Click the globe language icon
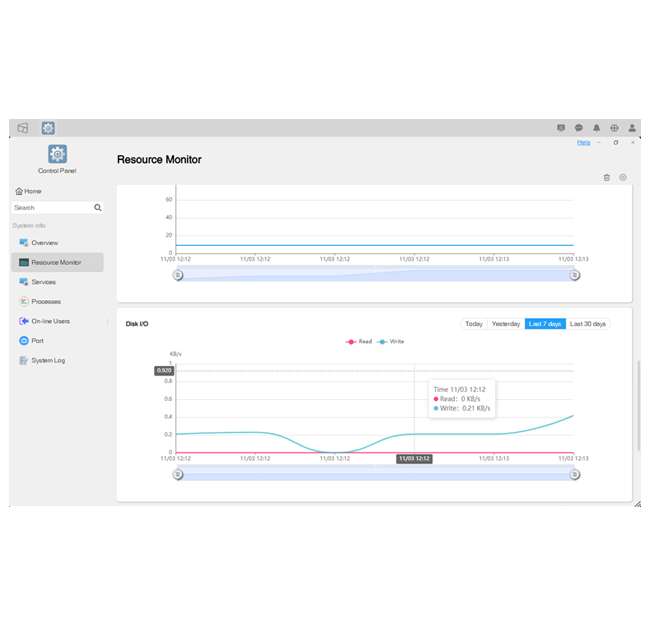 click(x=615, y=128)
